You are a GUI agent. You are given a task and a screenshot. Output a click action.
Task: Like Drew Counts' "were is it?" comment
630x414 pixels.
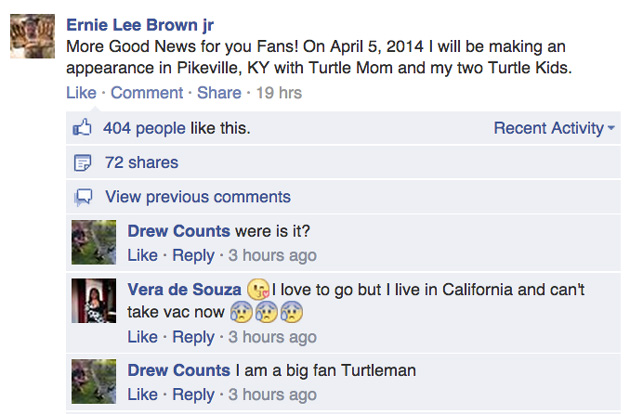[142, 256]
